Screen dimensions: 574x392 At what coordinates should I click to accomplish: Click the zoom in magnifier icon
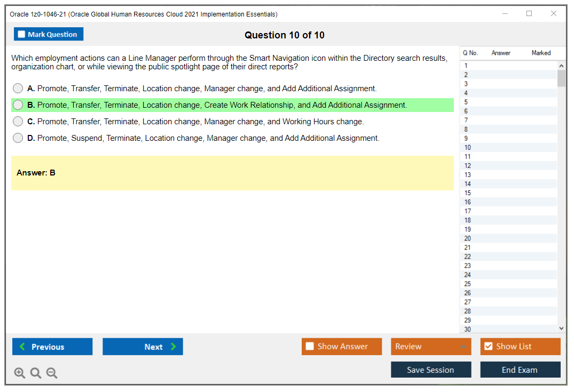point(20,373)
